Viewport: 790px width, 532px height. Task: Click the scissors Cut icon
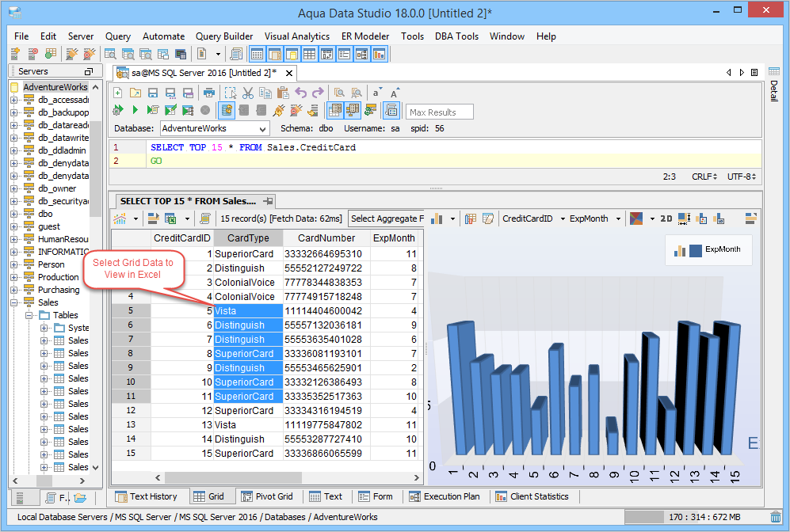point(248,93)
